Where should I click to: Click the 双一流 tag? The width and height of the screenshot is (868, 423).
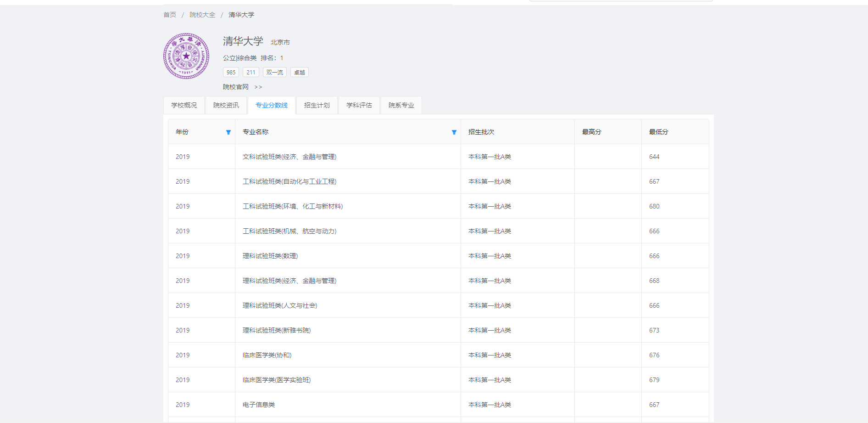(275, 72)
